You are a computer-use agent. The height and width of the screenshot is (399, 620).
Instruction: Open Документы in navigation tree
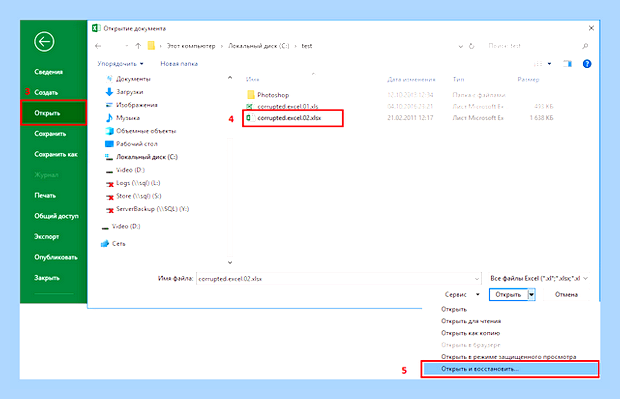[133, 79]
